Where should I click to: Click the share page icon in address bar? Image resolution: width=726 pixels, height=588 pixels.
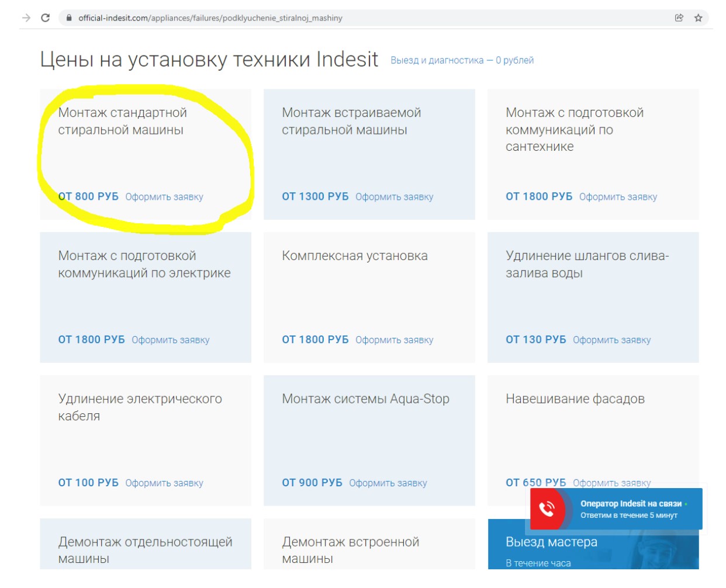coord(679,18)
